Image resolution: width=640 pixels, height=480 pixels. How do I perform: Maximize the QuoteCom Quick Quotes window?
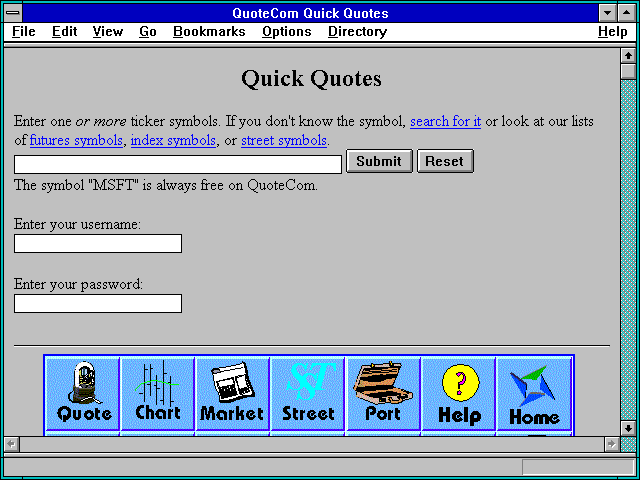point(627,13)
